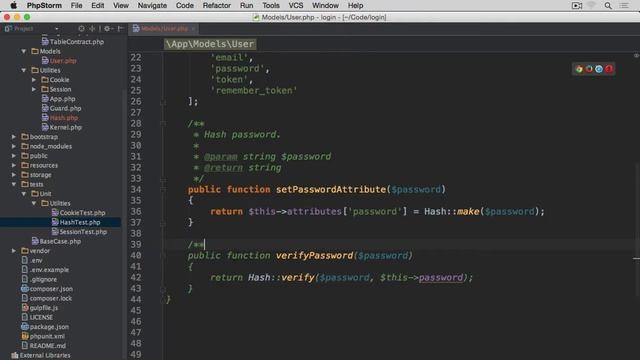Collapse the Unit folder
This screenshot has width=640, height=360.
[24, 193]
